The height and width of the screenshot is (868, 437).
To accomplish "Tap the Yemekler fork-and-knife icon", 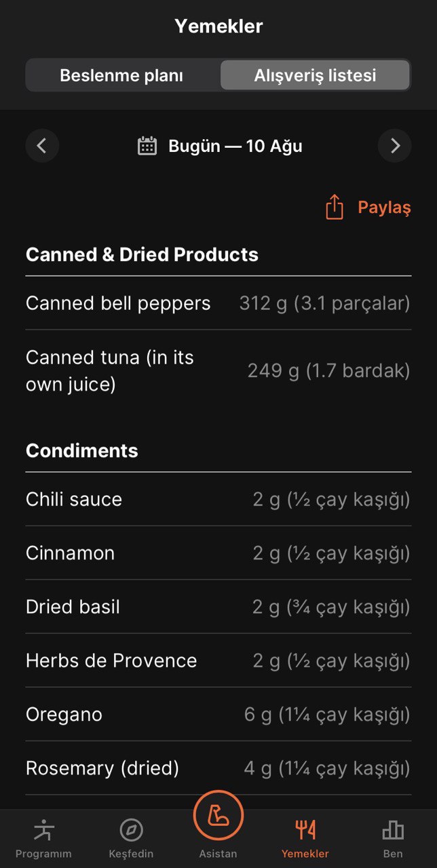I will click(x=305, y=829).
